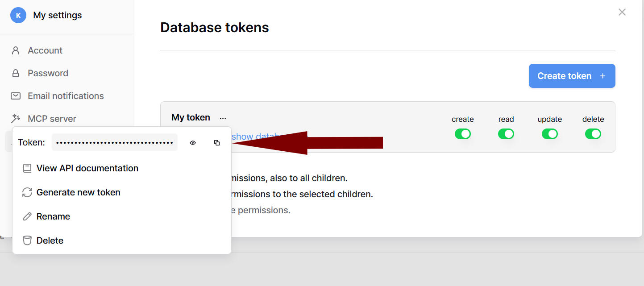Click the padlock Password icon
The height and width of the screenshot is (286, 644).
coord(16,73)
